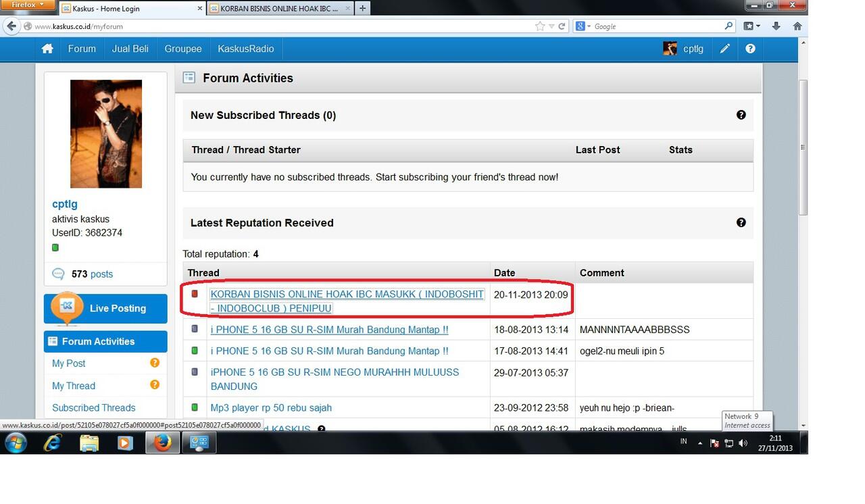Open the Windows Start button
Screen dimensions: 865x504
click(16, 443)
